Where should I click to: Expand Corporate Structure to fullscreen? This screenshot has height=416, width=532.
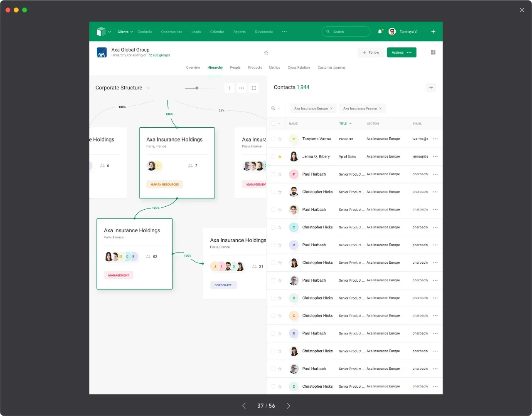click(254, 88)
